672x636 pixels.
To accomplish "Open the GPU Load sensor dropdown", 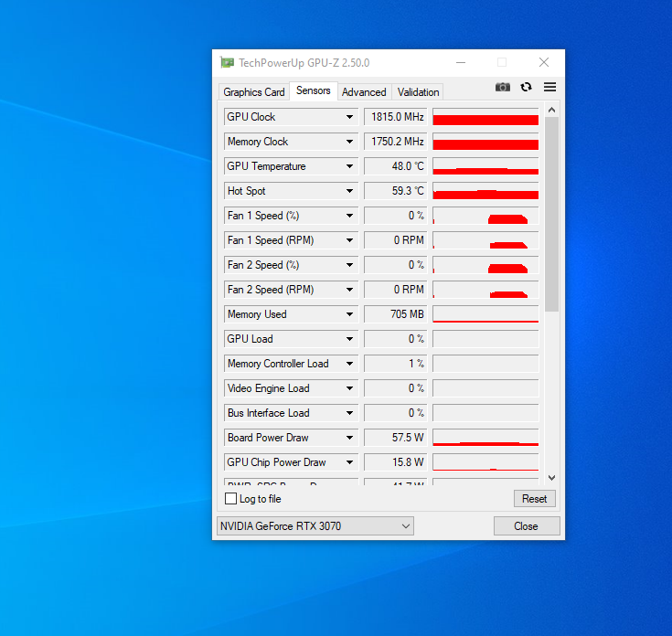I will (349, 339).
